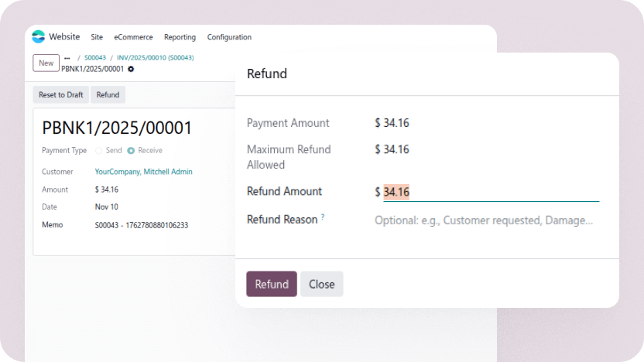Select the Receive payment type radio
This screenshot has height=362, width=644.
(131, 151)
